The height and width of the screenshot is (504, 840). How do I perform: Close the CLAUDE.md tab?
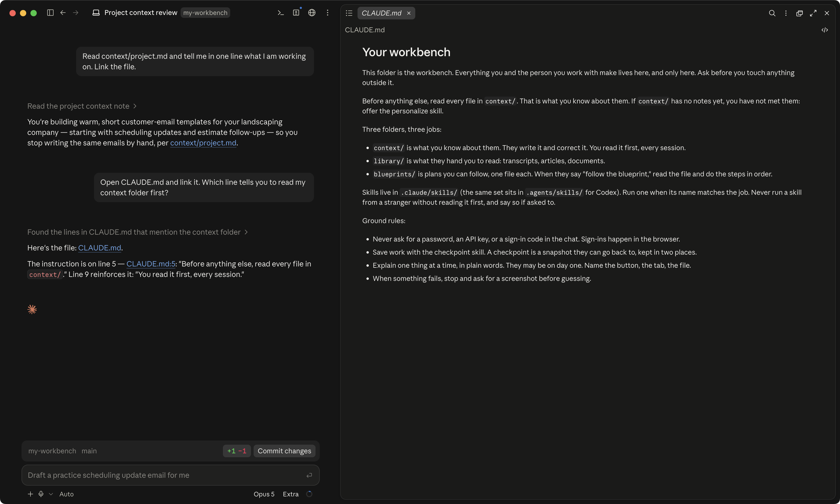[409, 13]
